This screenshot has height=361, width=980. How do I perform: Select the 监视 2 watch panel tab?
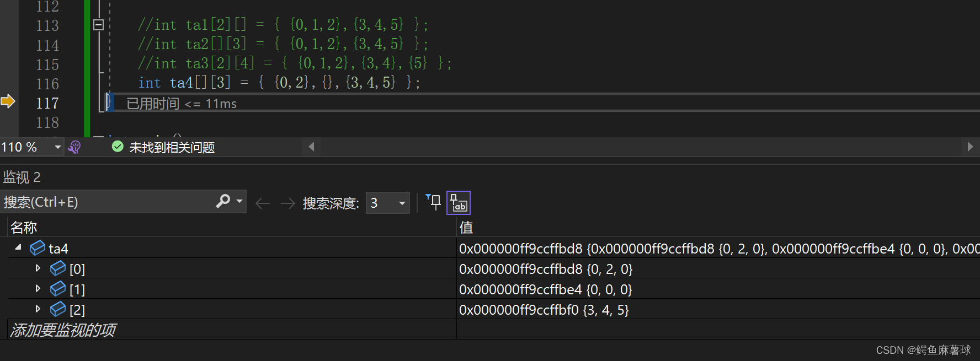pos(22,177)
